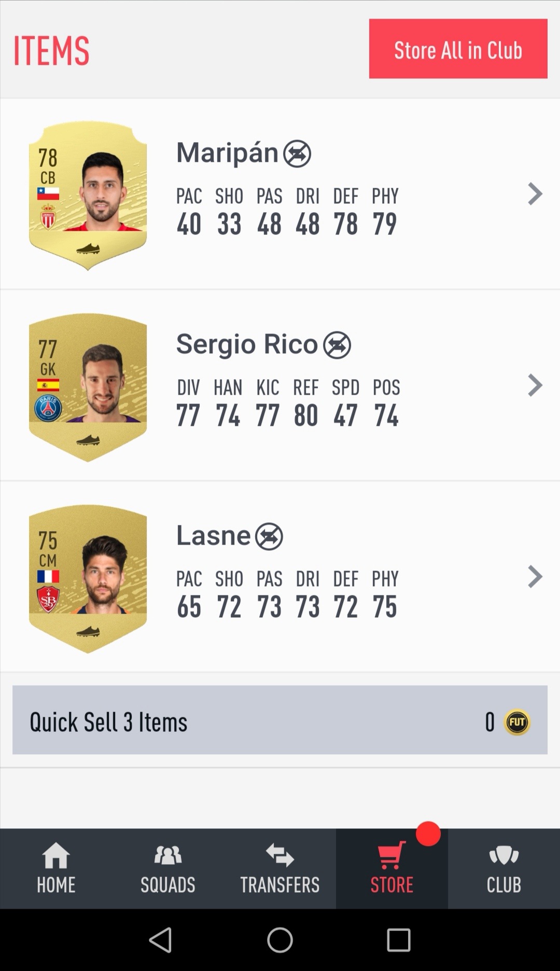Image resolution: width=560 pixels, height=971 pixels.
Task: Tap Quick Sell 3 Items
Action: (280, 720)
